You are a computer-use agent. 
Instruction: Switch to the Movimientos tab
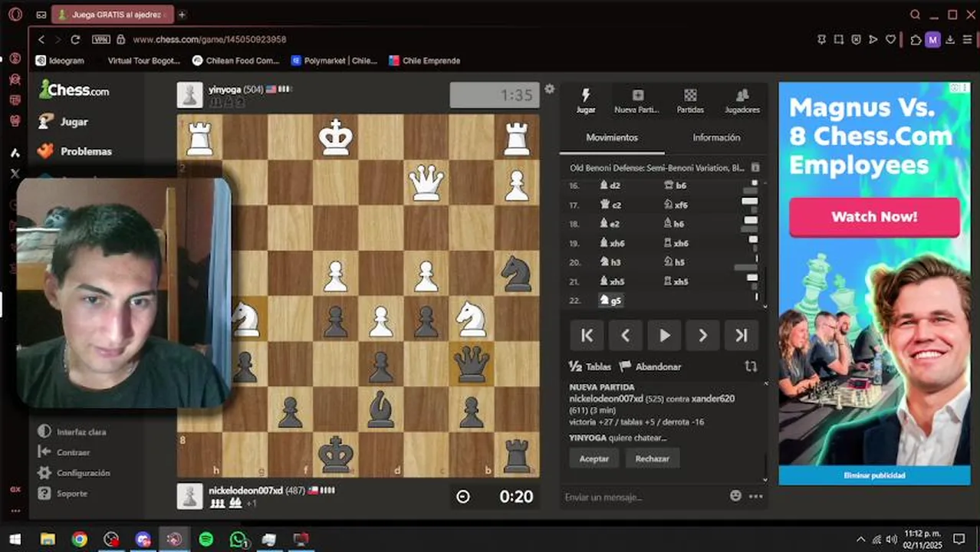612,137
